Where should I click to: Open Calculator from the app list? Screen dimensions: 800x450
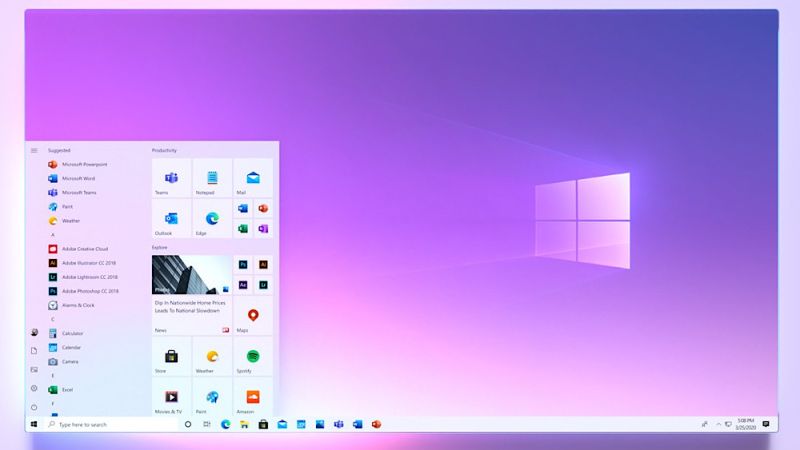click(65, 333)
